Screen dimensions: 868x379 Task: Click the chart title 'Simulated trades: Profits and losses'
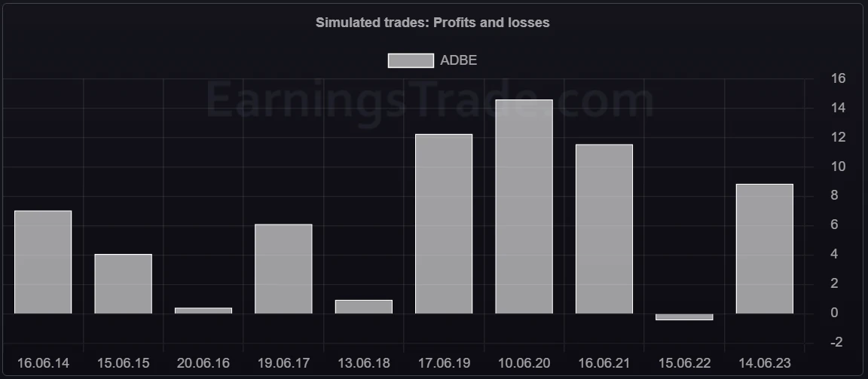pyautogui.click(x=432, y=23)
